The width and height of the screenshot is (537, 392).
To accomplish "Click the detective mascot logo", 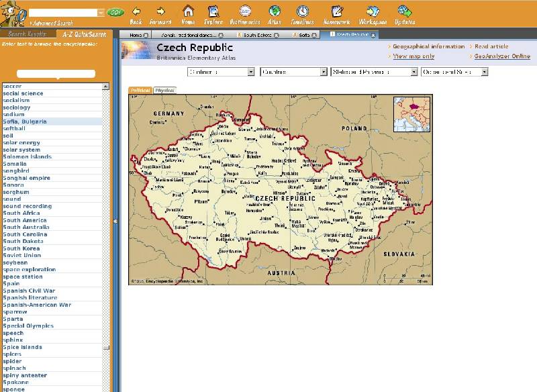I will click(13, 13).
